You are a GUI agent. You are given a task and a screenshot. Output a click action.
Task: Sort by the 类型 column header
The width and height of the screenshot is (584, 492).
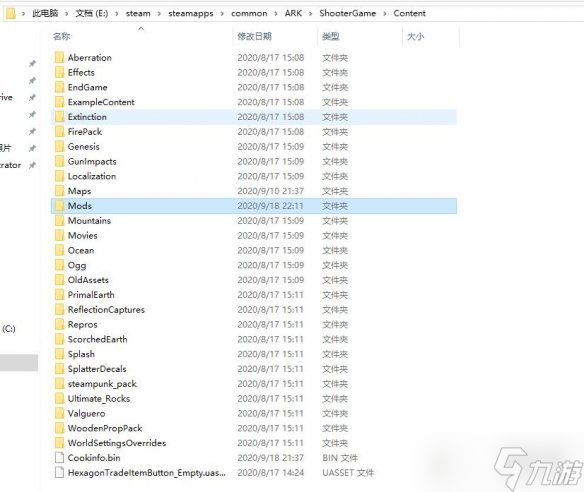[x=331, y=36]
